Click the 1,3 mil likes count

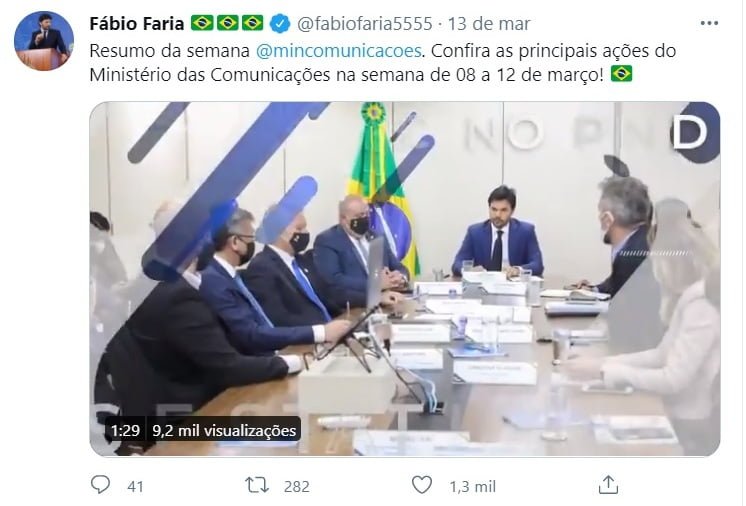tap(472, 486)
